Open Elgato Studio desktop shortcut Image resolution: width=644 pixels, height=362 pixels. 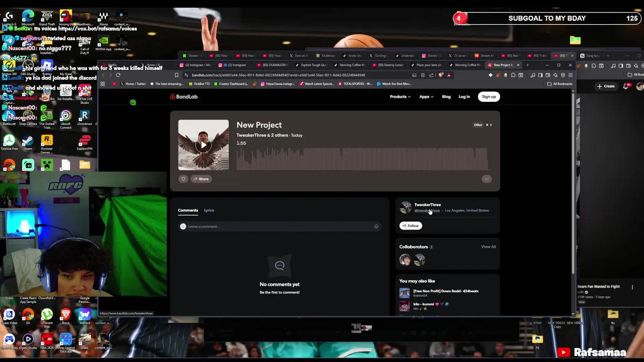pos(28,342)
